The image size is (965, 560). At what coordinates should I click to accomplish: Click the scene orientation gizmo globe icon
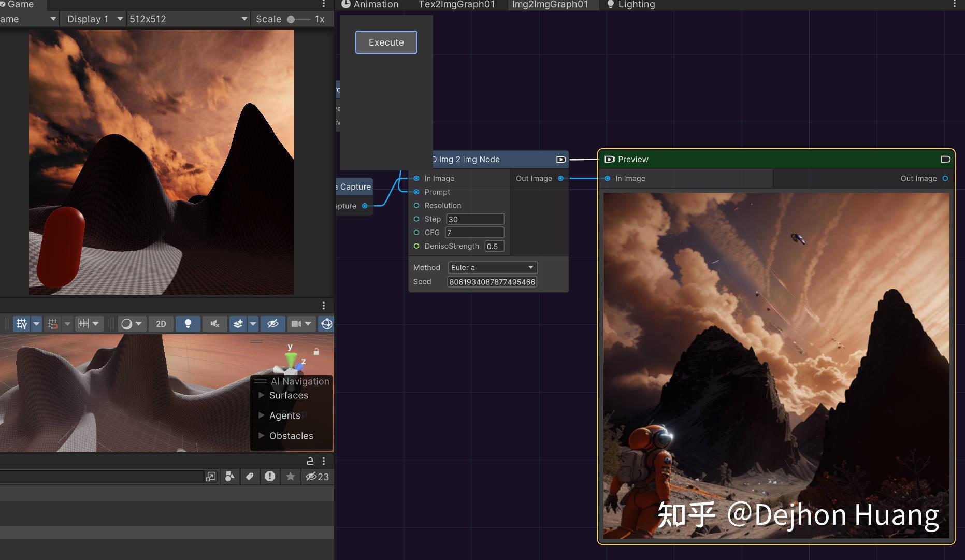coord(327,323)
